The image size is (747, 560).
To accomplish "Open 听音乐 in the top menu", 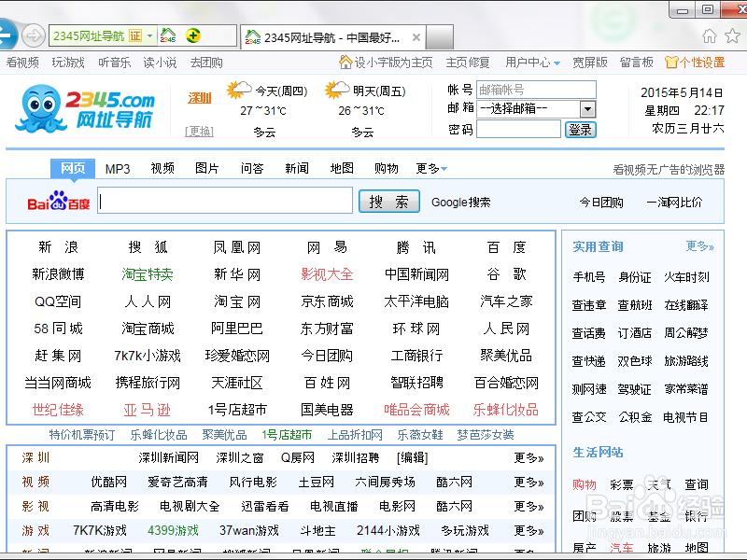I will (x=114, y=63).
